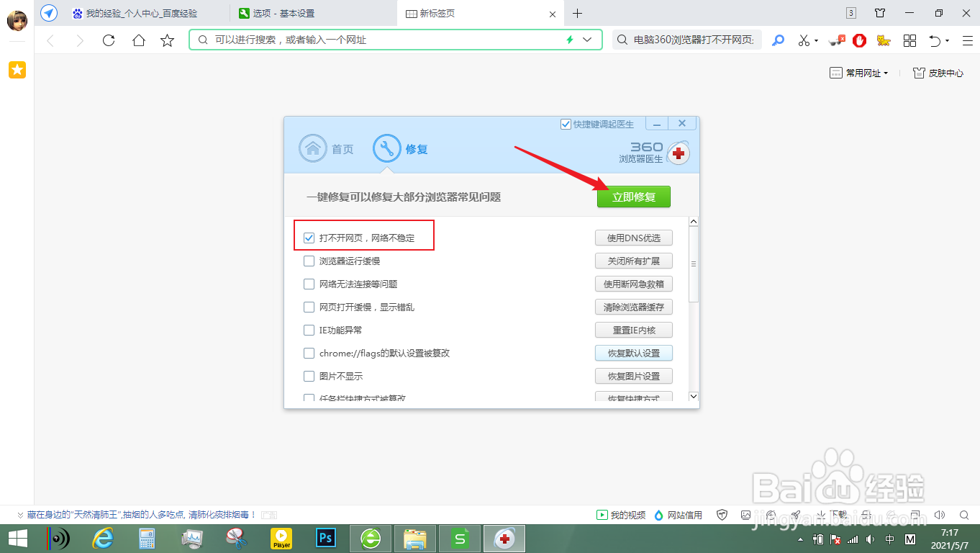The image size is (980, 553).
Task: Bookmark this page with star icon
Action: tap(168, 40)
